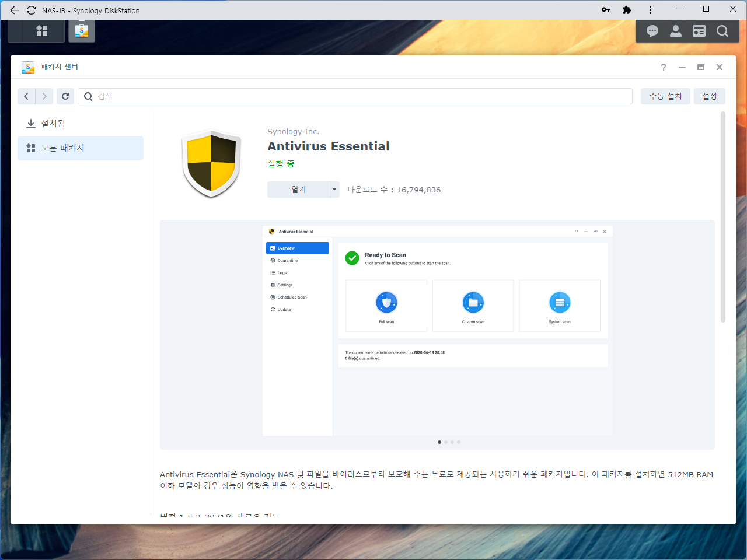
Task: Reload the NAS-JB browser page
Action: (31, 10)
